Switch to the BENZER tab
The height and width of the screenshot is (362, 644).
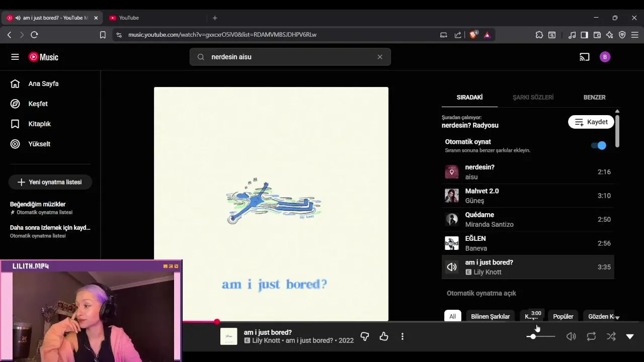(x=594, y=97)
